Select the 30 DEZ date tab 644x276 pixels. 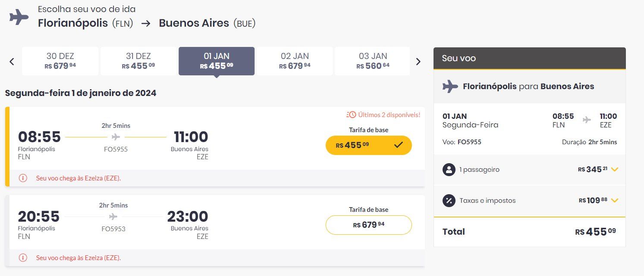click(60, 61)
